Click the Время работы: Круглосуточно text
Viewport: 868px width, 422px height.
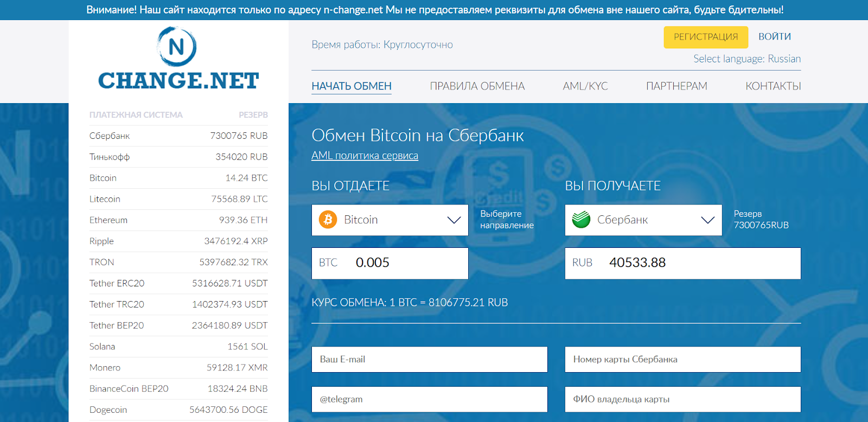click(382, 44)
